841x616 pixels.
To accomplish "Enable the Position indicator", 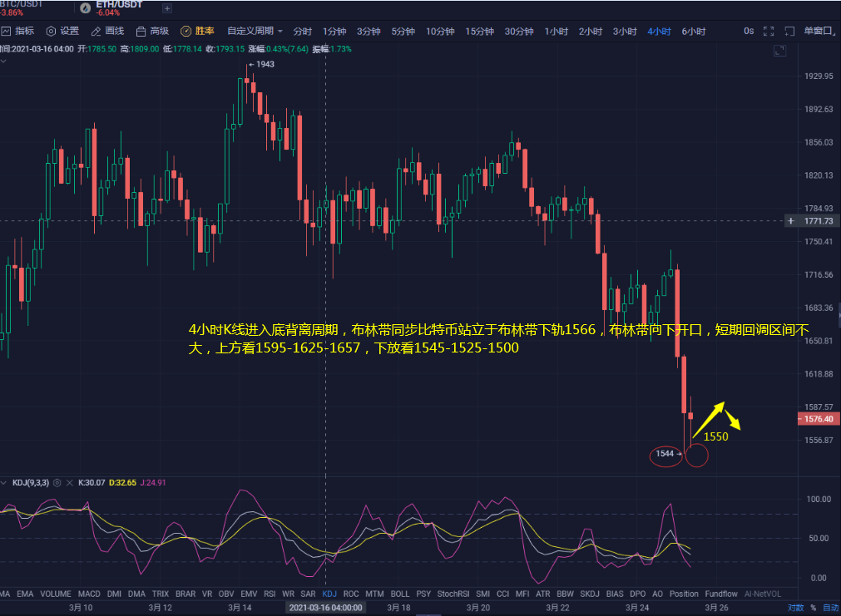I will pos(684,594).
